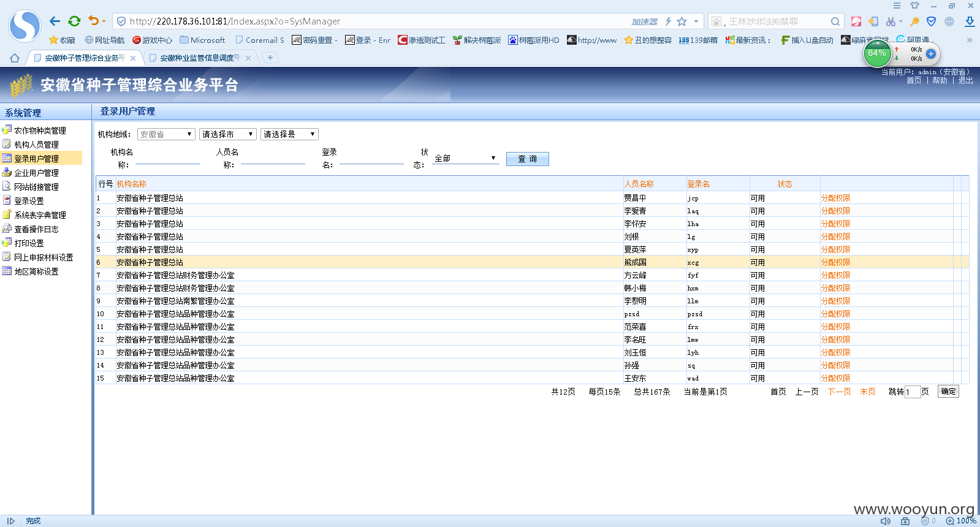
Task: Open a new tab with plus button
Action: pos(270,58)
